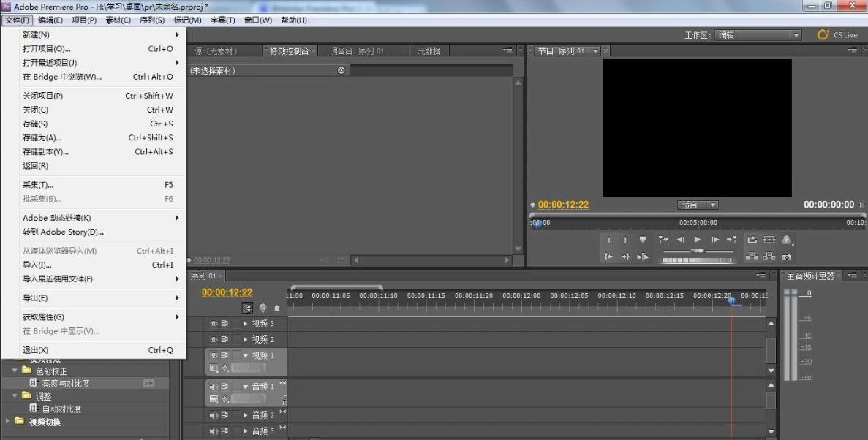Click the Safe Margins icon

pos(769,240)
